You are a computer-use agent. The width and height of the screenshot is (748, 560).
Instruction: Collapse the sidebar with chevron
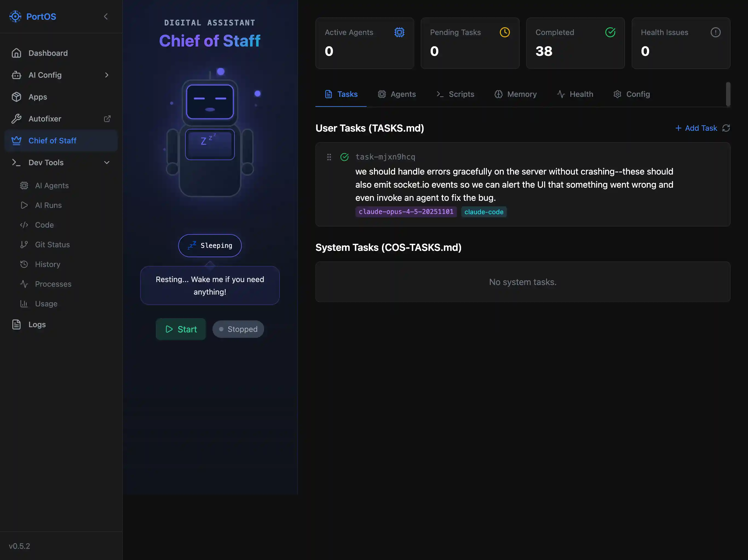[x=106, y=17]
